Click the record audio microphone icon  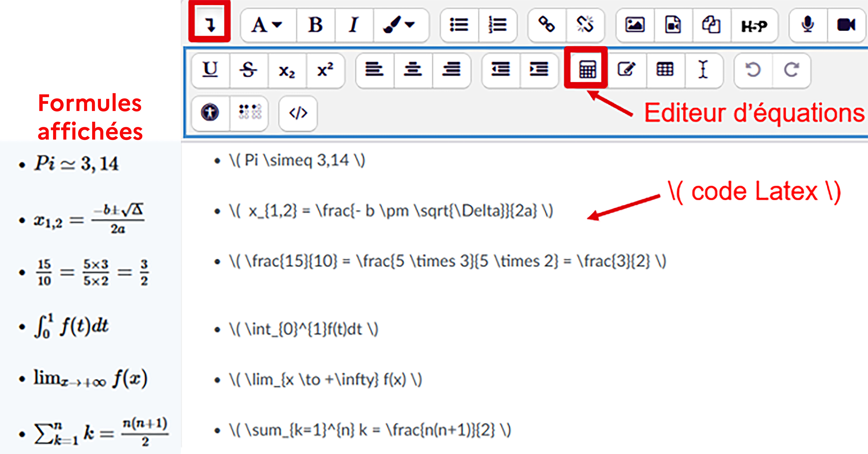808,25
